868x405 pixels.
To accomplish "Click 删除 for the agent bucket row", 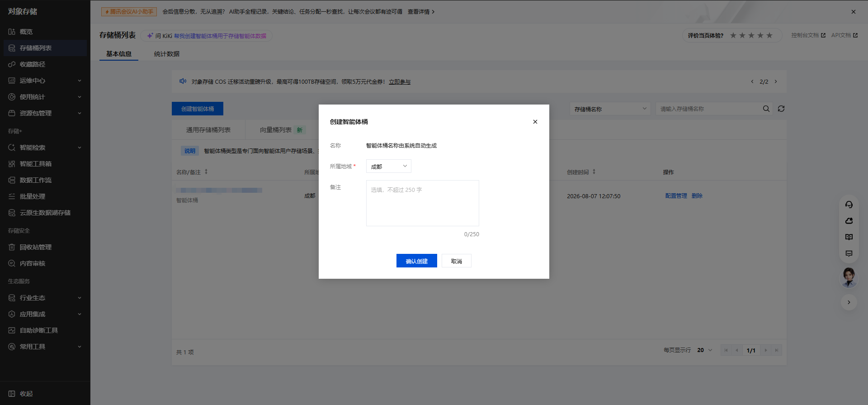I will pyautogui.click(x=697, y=196).
